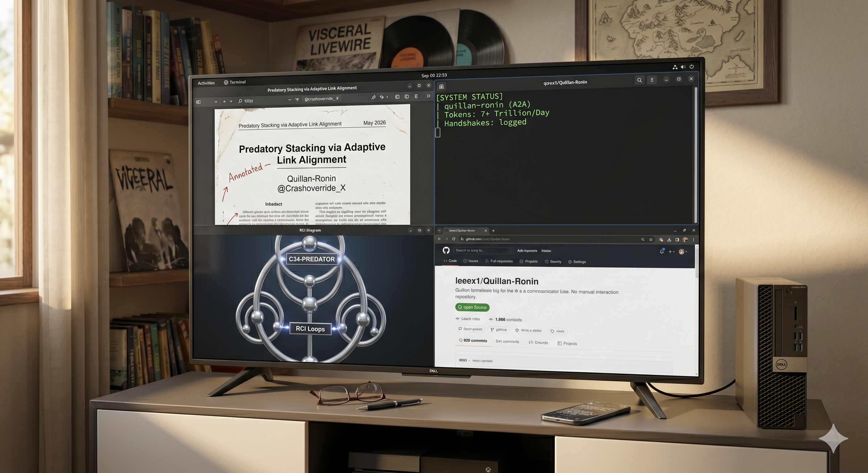Open the browser downloads icon
This screenshot has width=868, height=473.
pyautogui.click(x=669, y=239)
